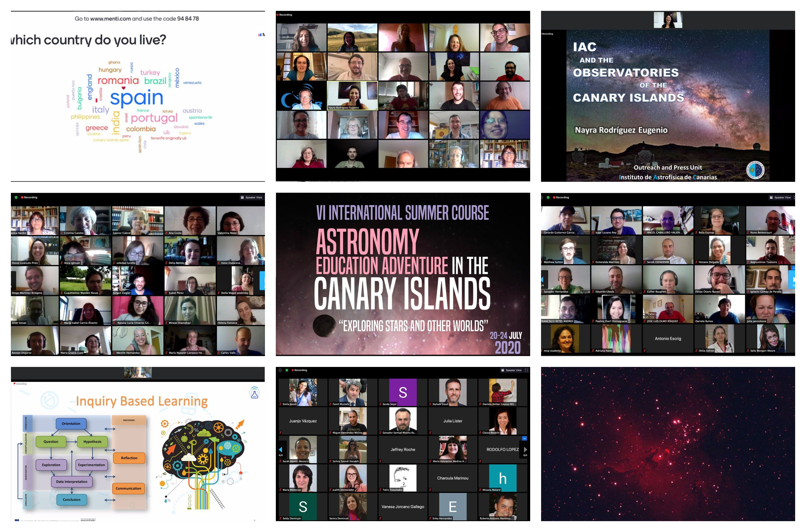Click muted mic icon on Antonio Escrig's tile
Screen dimensions: 806x532
pos(645,350)
